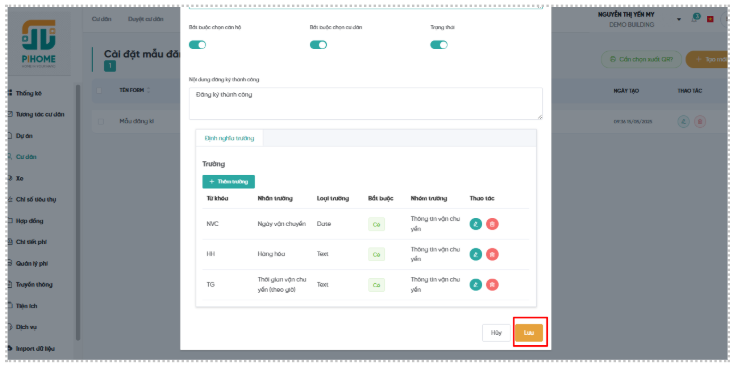Sort by the TÊN FORM column arrows
The image size is (737, 365).
coord(149,90)
